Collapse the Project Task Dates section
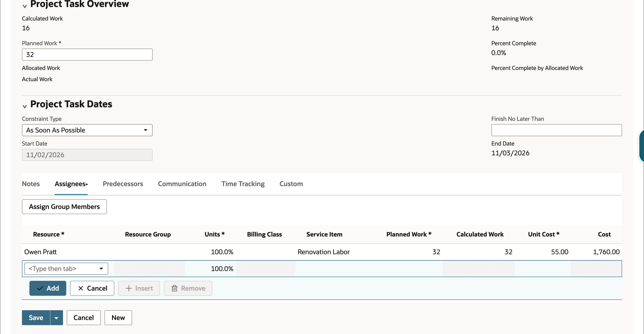 coord(24,106)
